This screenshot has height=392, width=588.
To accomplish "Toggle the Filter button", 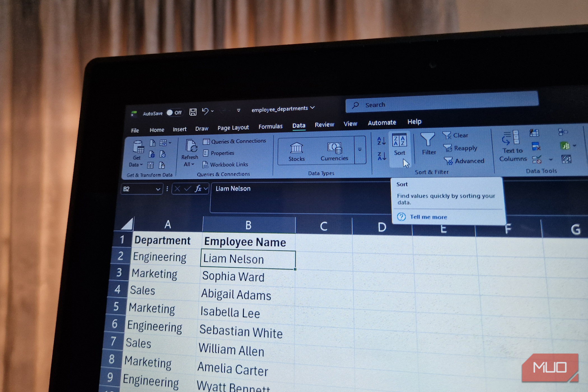I will pos(428,144).
